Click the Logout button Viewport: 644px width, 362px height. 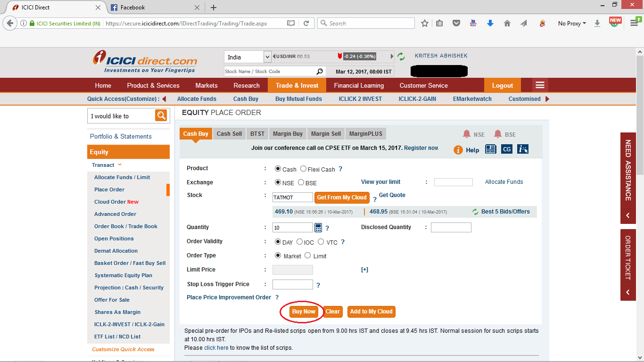pyautogui.click(x=502, y=85)
